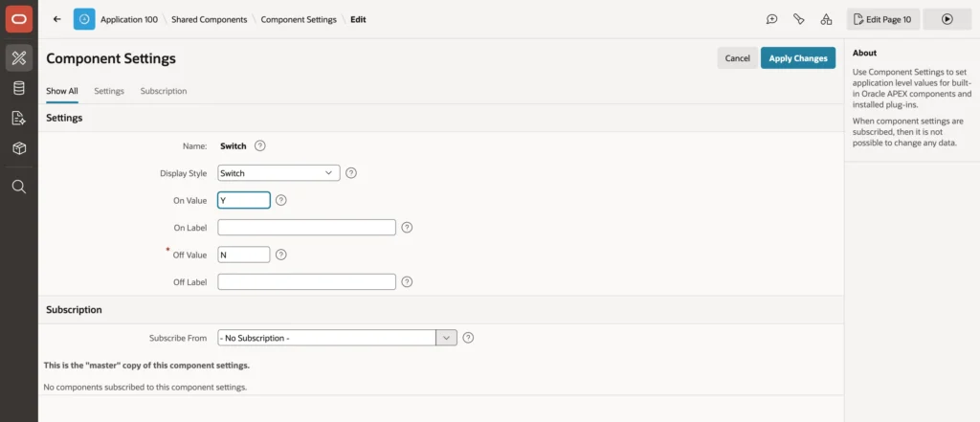
Task: Show help for Display Style
Action: (351, 173)
